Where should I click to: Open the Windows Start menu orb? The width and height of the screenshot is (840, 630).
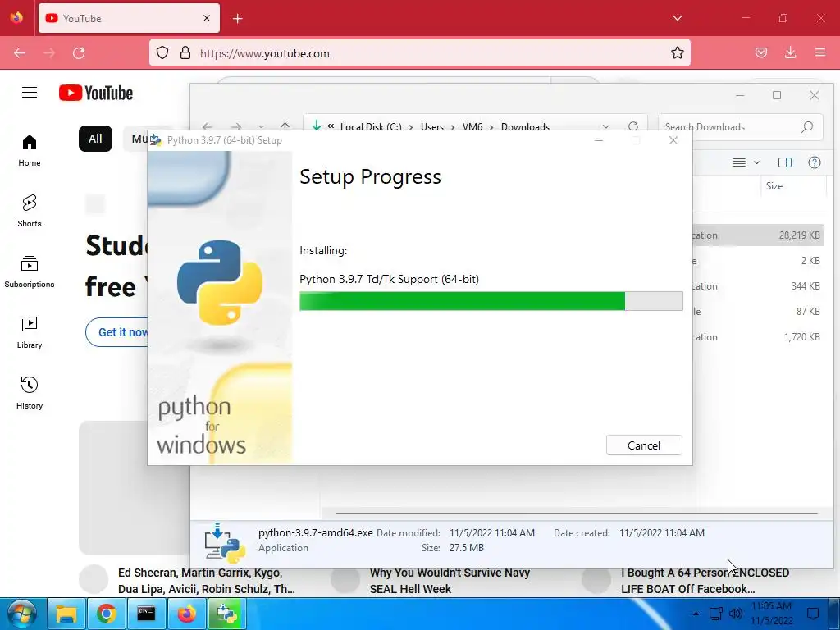tap(21, 614)
